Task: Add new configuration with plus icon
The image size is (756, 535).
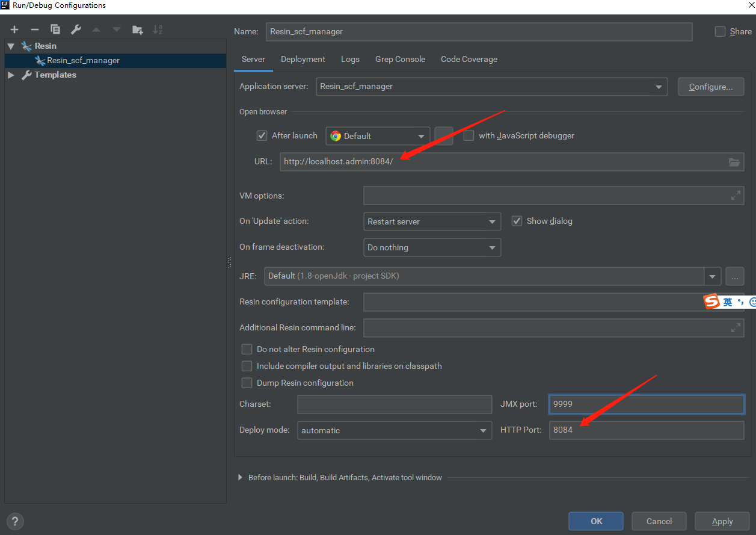Action: pyautogui.click(x=14, y=29)
